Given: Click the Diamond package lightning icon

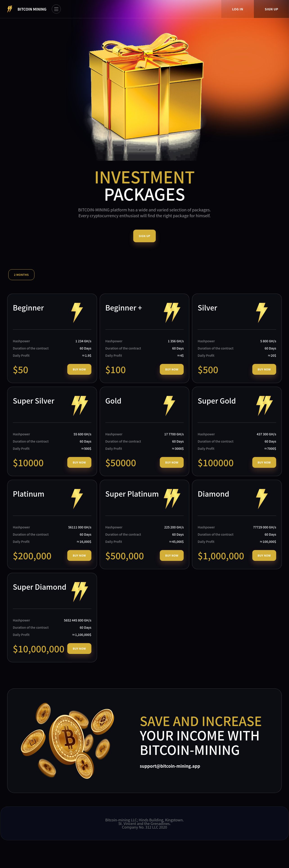Looking at the screenshot, I should 262,498.
